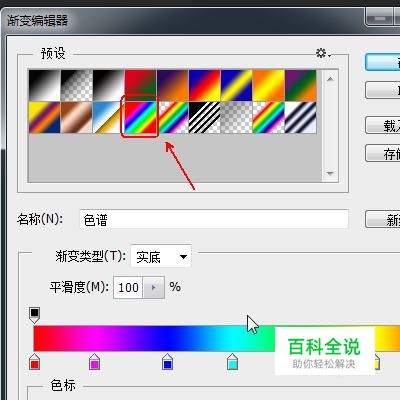Select the cyan color stop
The image size is (400, 400).
point(232,362)
